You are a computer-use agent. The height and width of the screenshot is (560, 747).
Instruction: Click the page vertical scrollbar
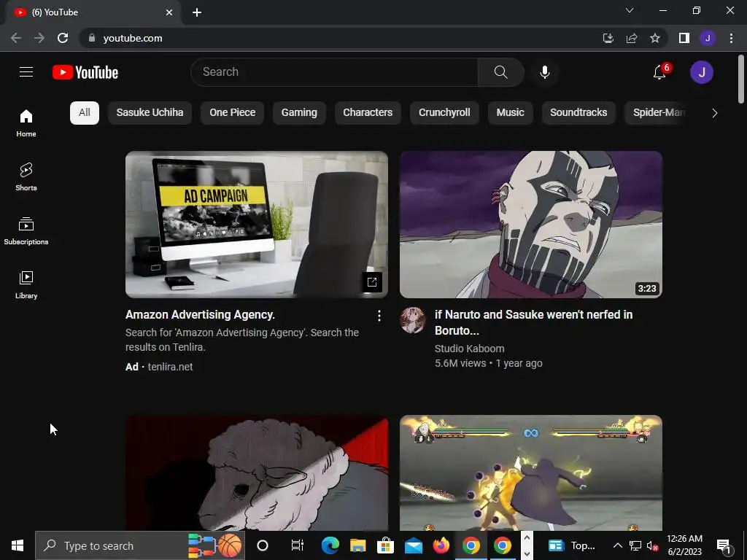[x=741, y=79]
